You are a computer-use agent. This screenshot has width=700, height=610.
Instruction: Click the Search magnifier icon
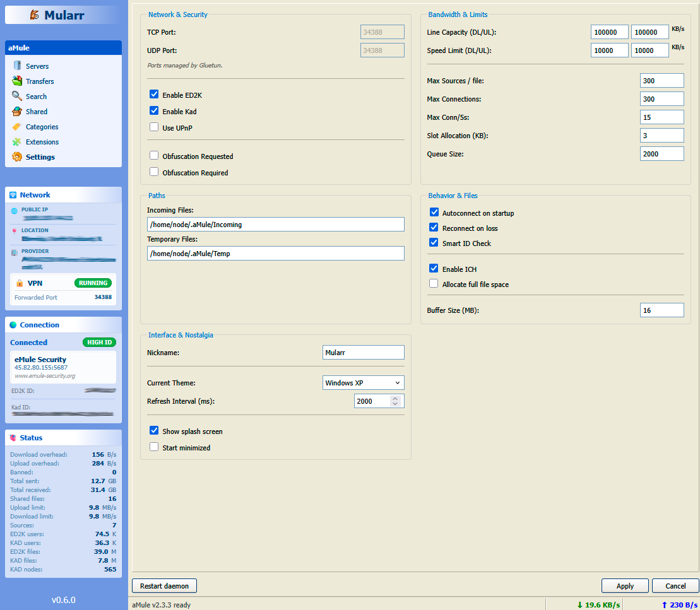(17, 96)
